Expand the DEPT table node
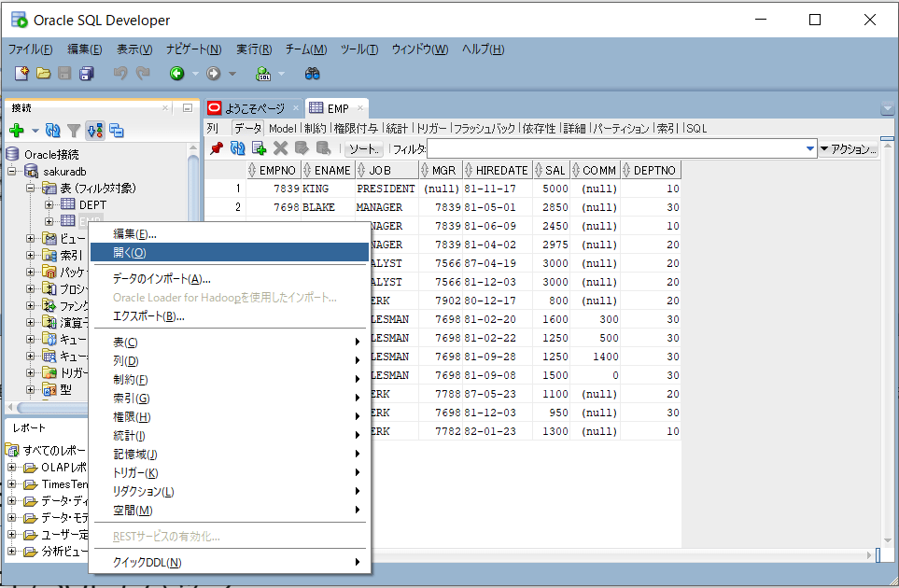Image resolution: width=899 pixels, height=588 pixels. (49, 204)
